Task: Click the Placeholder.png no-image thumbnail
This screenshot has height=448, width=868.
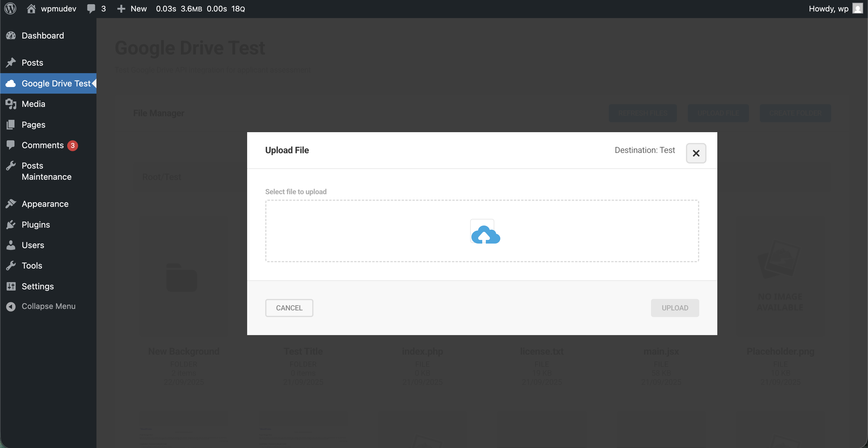Action: tap(780, 276)
